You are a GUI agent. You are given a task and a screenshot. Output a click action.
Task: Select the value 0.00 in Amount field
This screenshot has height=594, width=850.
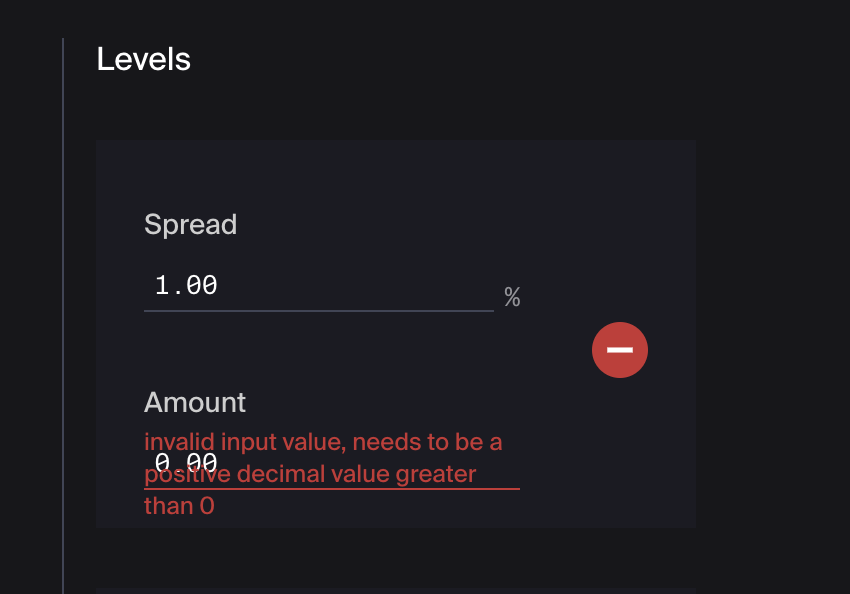tap(187, 462)
